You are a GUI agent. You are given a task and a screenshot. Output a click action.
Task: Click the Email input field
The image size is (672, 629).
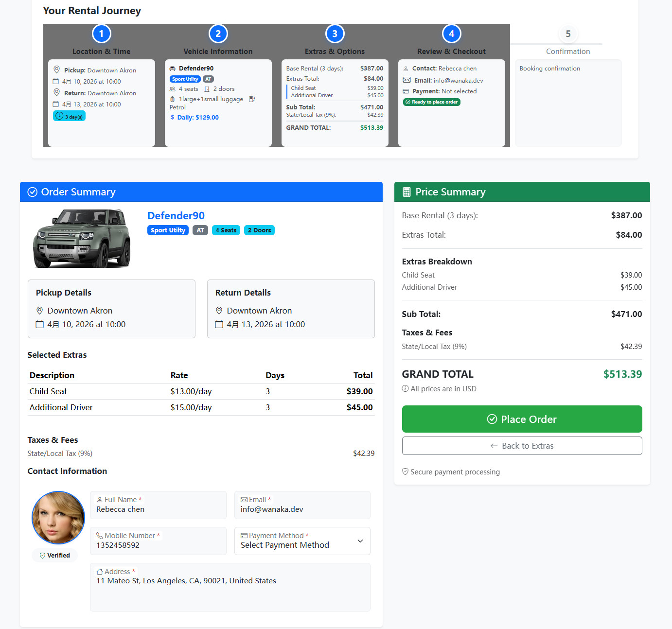(302, 505)
